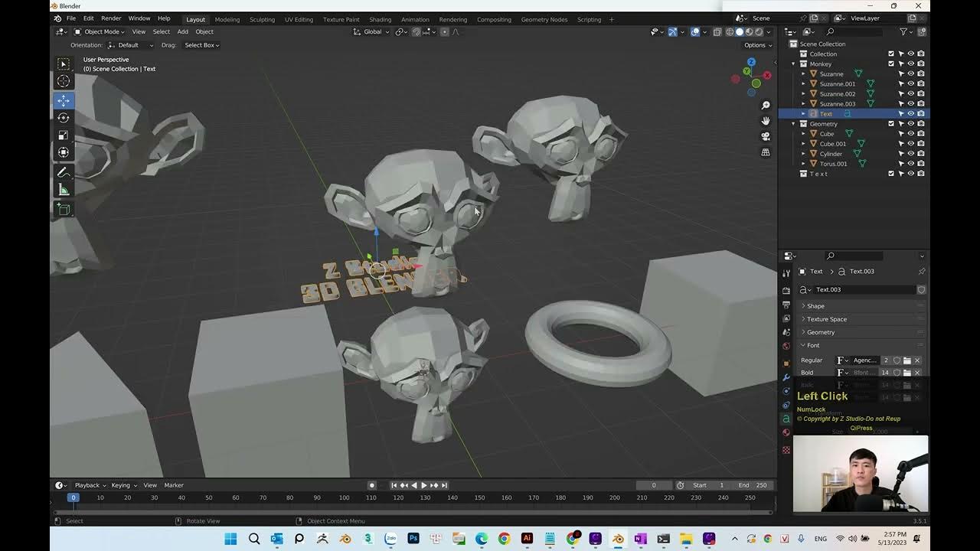The height and width of the screenshot is (551, 980).
Task: Hide the Cylinder object with eye icon
Action: [x=911, y=154]
